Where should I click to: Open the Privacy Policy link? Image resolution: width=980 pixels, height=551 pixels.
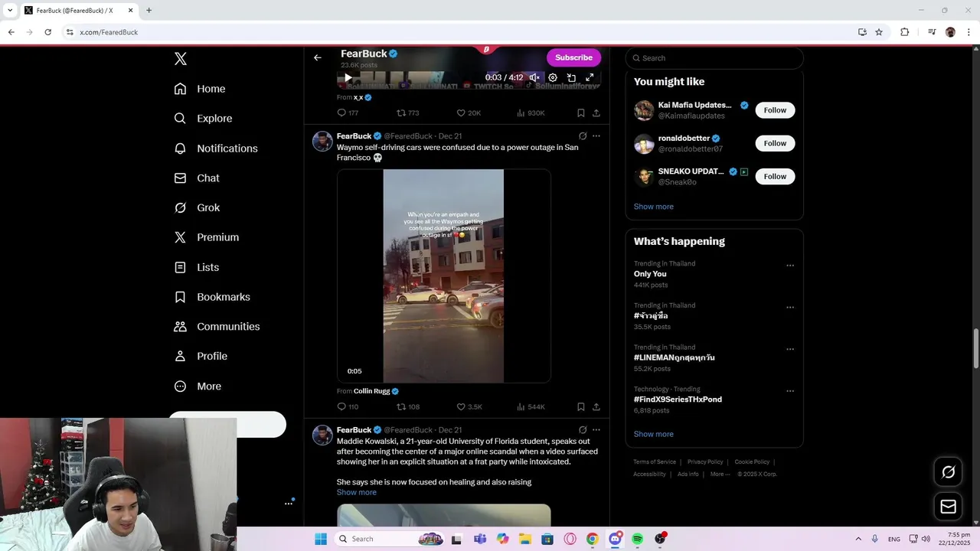[705, 462]
